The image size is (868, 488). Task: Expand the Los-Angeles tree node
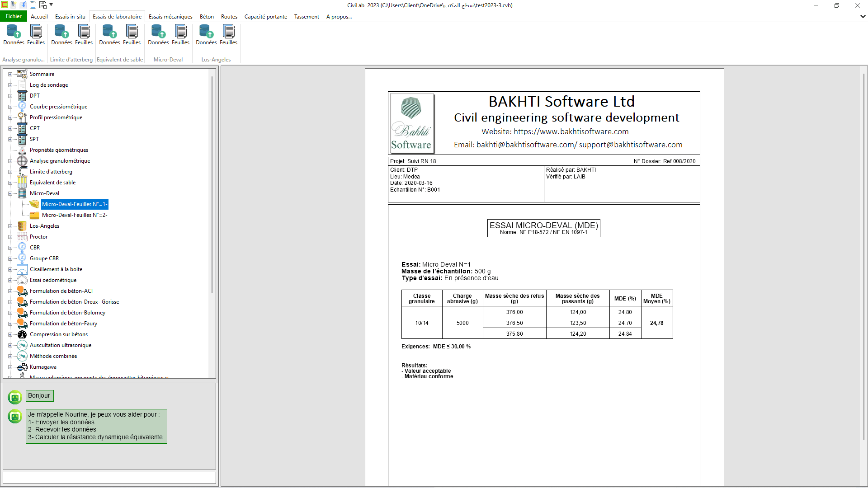click(x=10, y=226)
